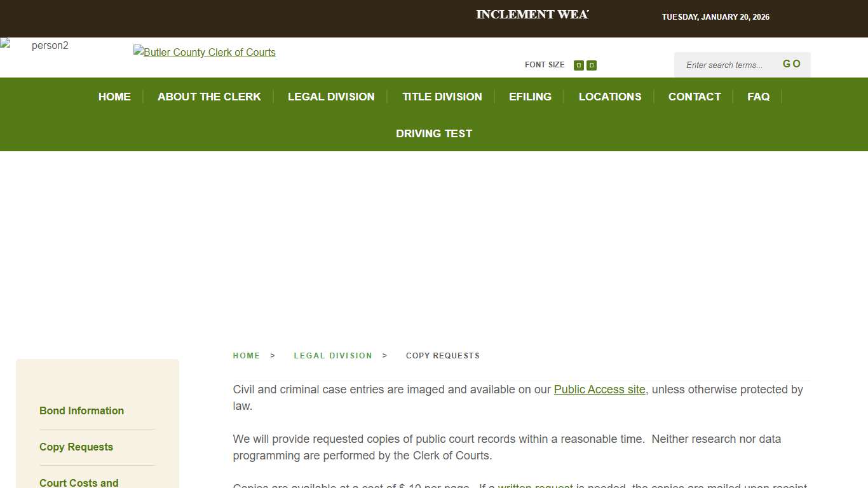Select Bond Information in the sidebar
This screenshot has width=868, height=488.
click(81, 410)
